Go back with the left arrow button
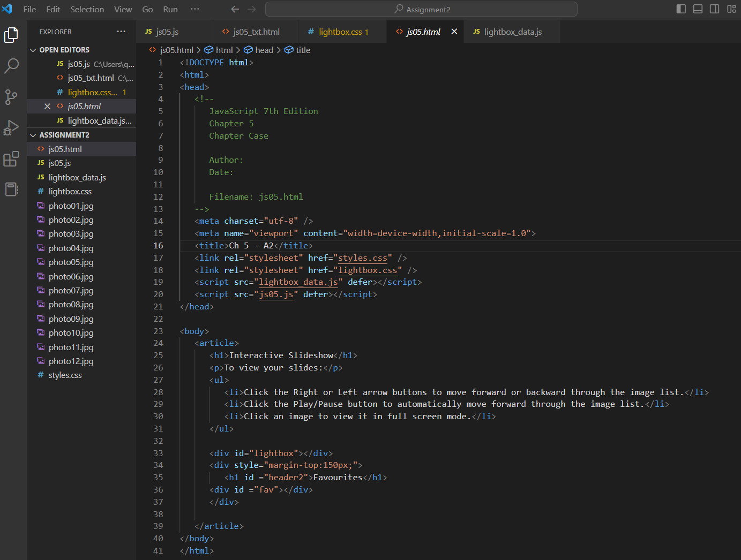Viewport: 741px width, 560px height. pyautogui.click(x=235, y=9)
